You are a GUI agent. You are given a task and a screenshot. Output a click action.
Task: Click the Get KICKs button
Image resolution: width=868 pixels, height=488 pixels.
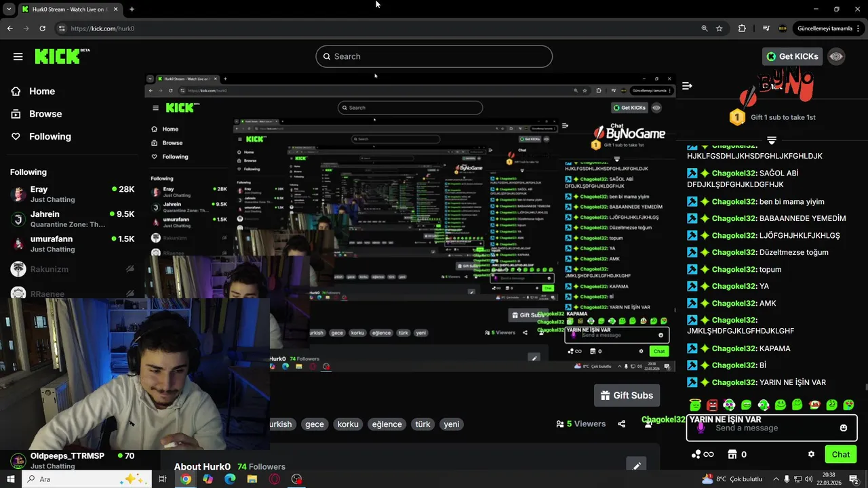coord(793,56)
